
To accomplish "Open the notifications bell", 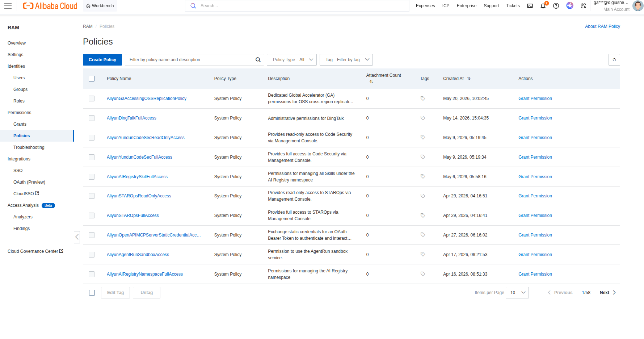I will (x=543, y=6).
